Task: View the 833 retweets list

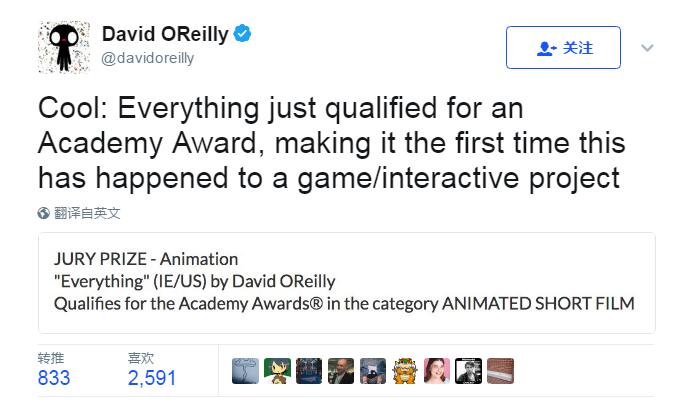Action: [x=54, y=370]
